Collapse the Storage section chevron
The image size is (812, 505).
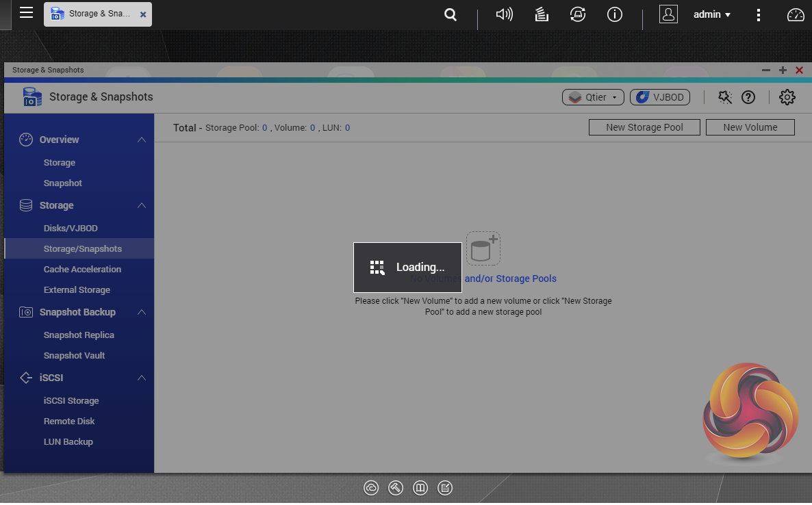point(141,205)
